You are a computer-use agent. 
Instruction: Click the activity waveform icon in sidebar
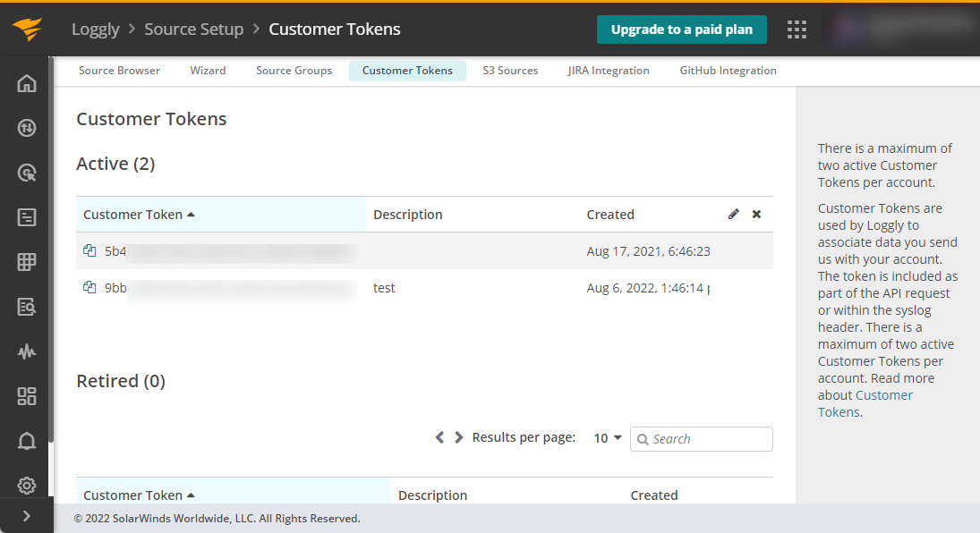tap(27, 351)
